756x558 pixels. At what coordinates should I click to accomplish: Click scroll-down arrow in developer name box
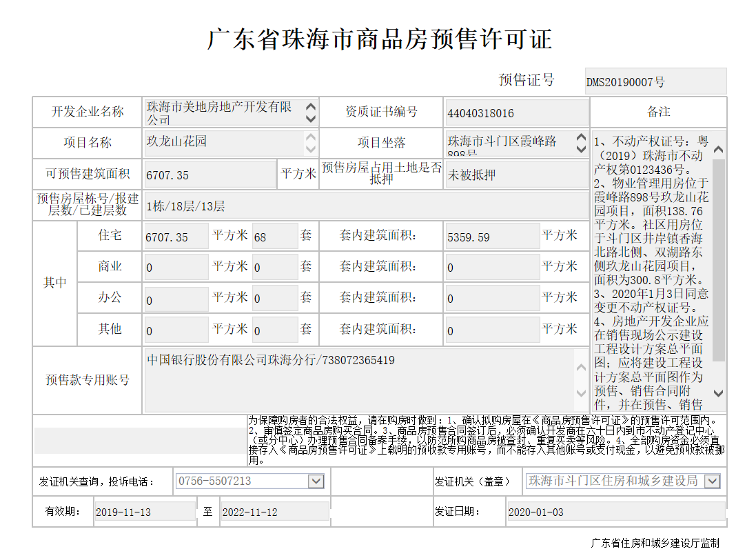(311, 119)
